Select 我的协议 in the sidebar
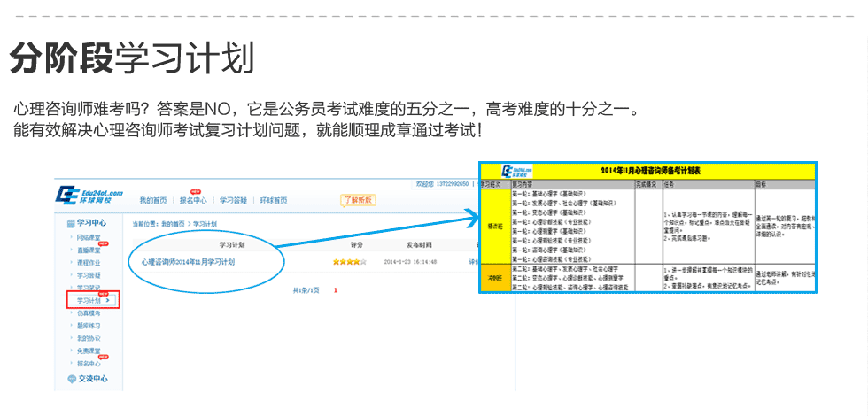The image size is (868, 416). click(89, 339)
